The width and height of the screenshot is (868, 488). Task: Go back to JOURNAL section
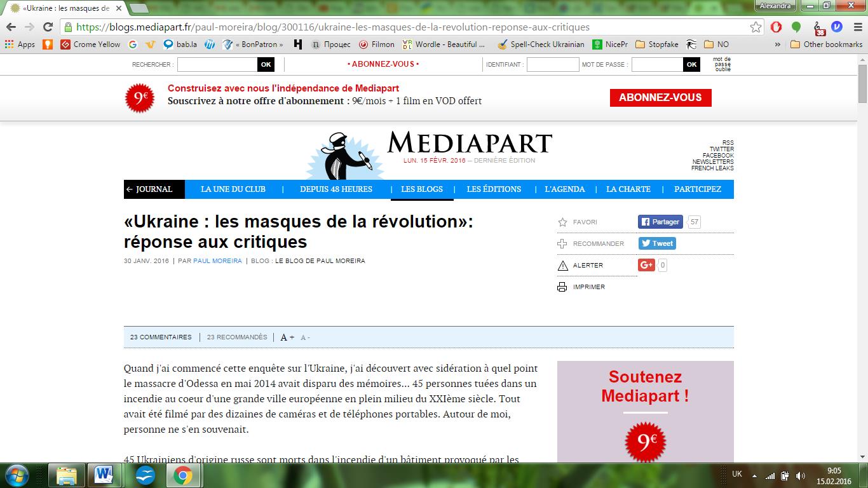pos(154,189)
